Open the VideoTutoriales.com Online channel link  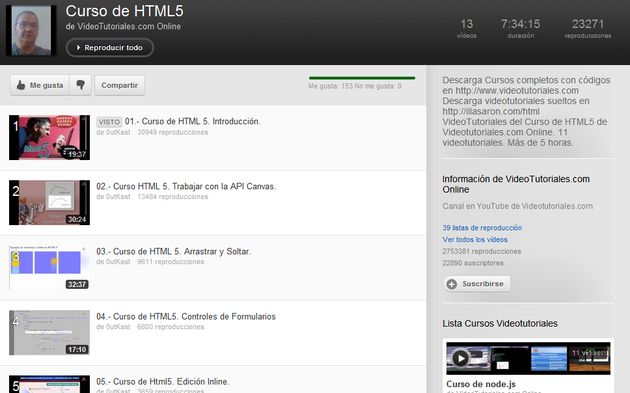click(129, 27)
